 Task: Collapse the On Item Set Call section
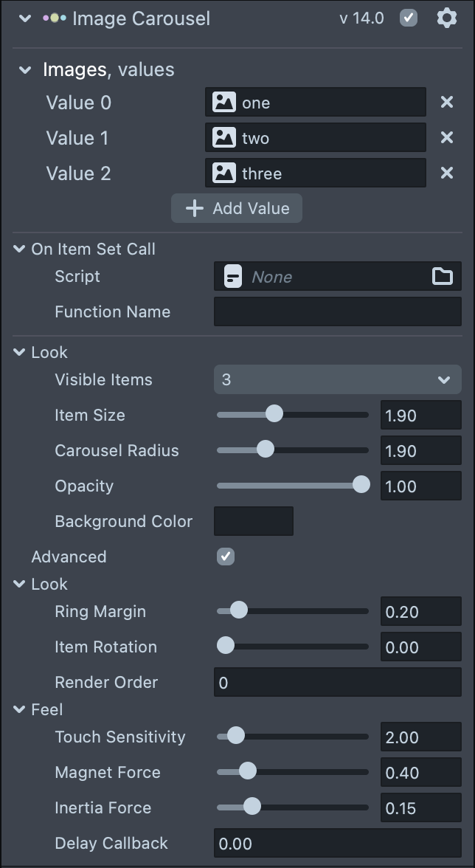[19, 249]
